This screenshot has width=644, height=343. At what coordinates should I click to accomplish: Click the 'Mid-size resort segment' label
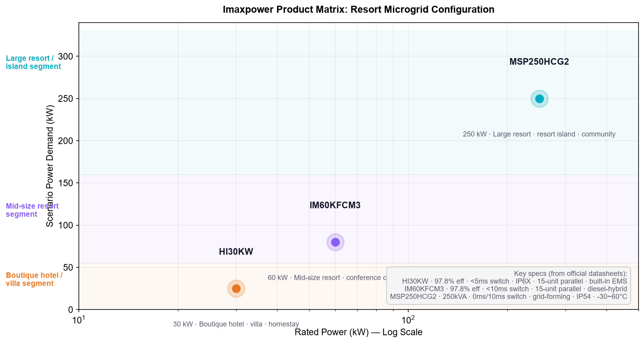32,210
